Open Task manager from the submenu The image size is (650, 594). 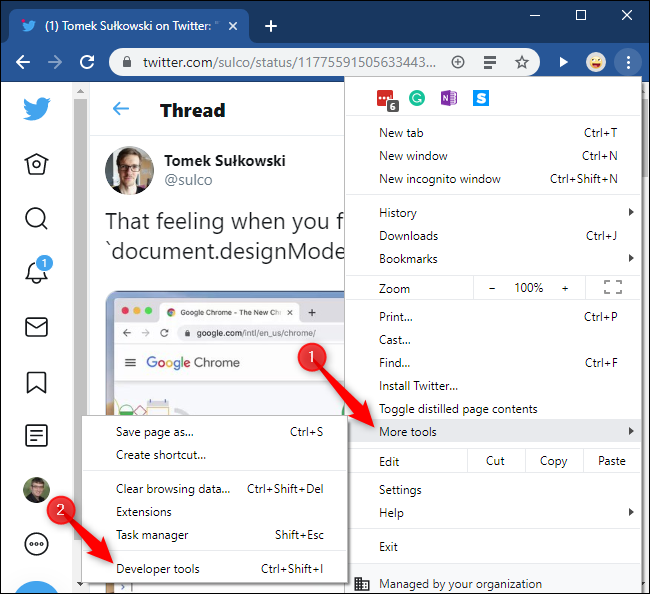[214, 535]
